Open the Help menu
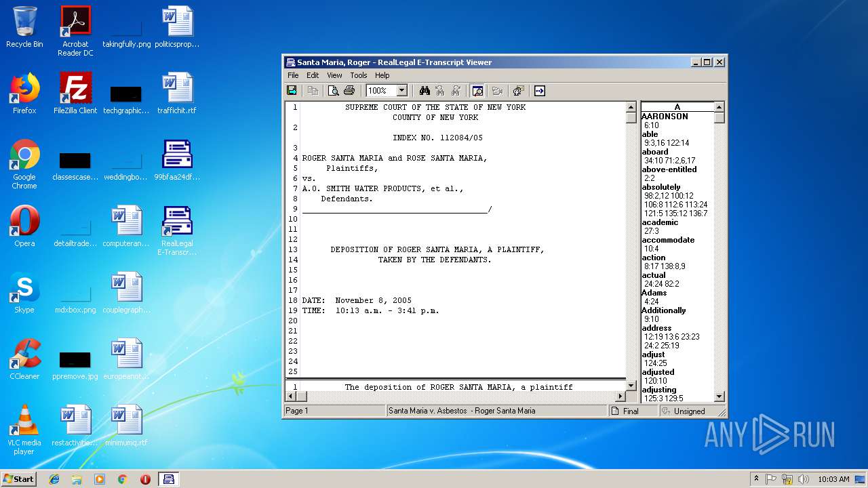The height and width of the screenshot is (488, 868). [382, 75]
